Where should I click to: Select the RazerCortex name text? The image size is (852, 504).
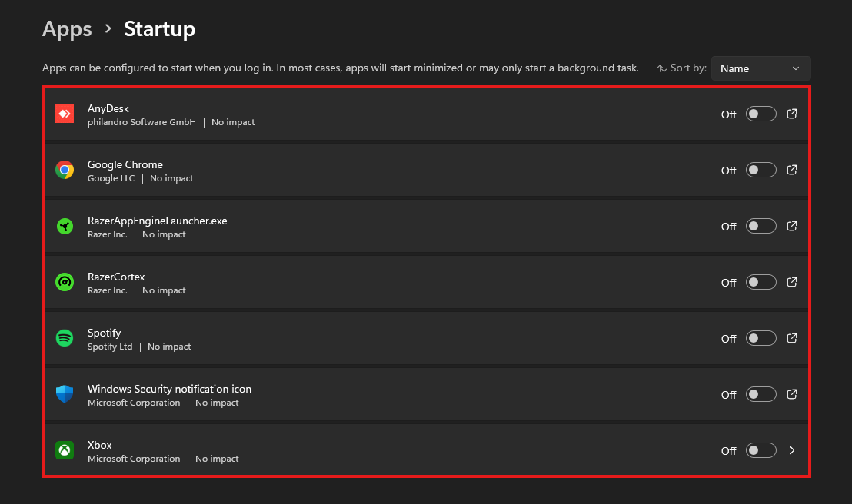116,277
